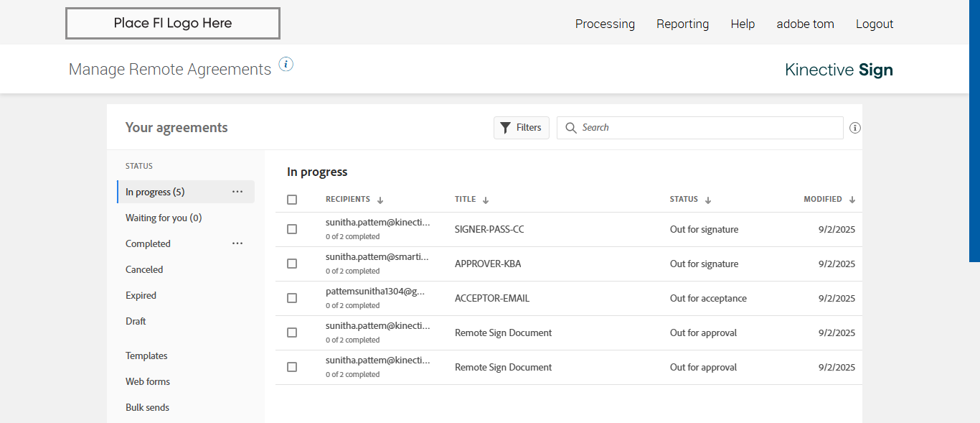Click the Logout link
The width and height of the screenshot is (980, 423).
pos(874,24)
